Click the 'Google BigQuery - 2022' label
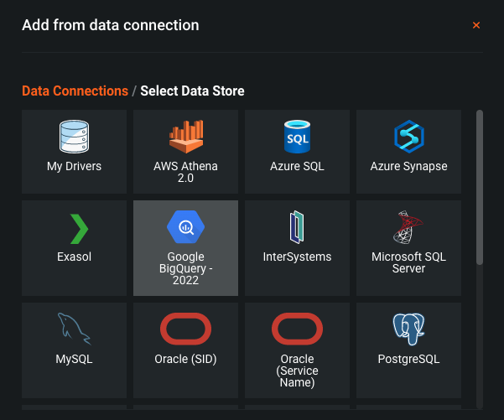The width and height of the screenshot is (504, 420). click(186, 268)
